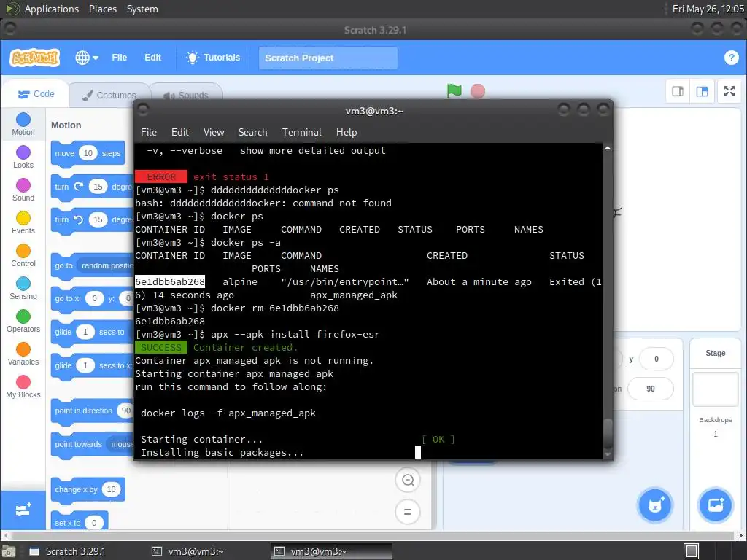
Task: Click the clock showing Fri May 26
Action: click(708, 9)
